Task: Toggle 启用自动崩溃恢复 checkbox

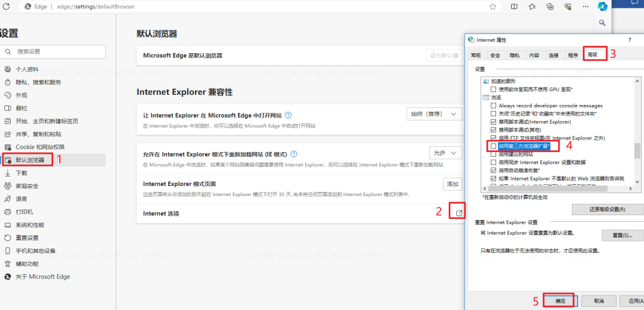Action: click(494, 170)
